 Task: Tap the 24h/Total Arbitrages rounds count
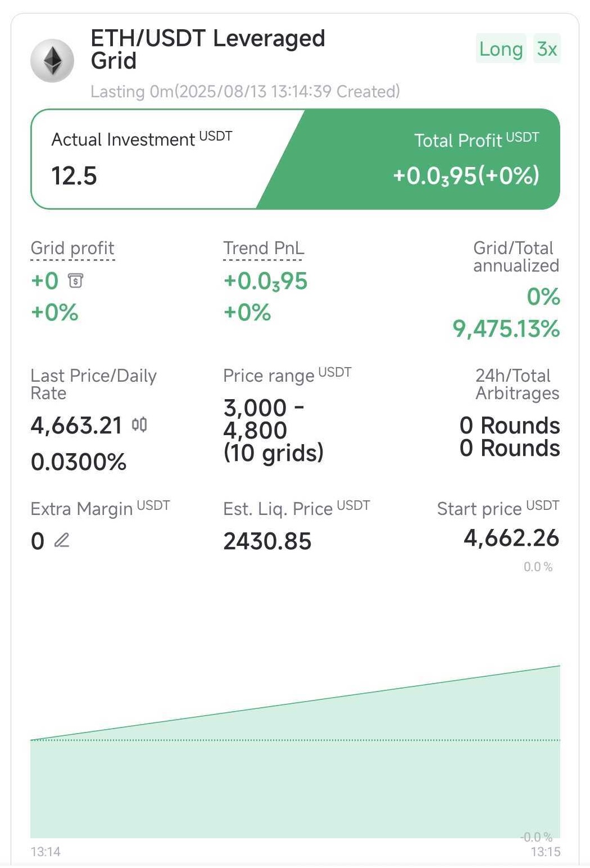click(x=510, y=437)
